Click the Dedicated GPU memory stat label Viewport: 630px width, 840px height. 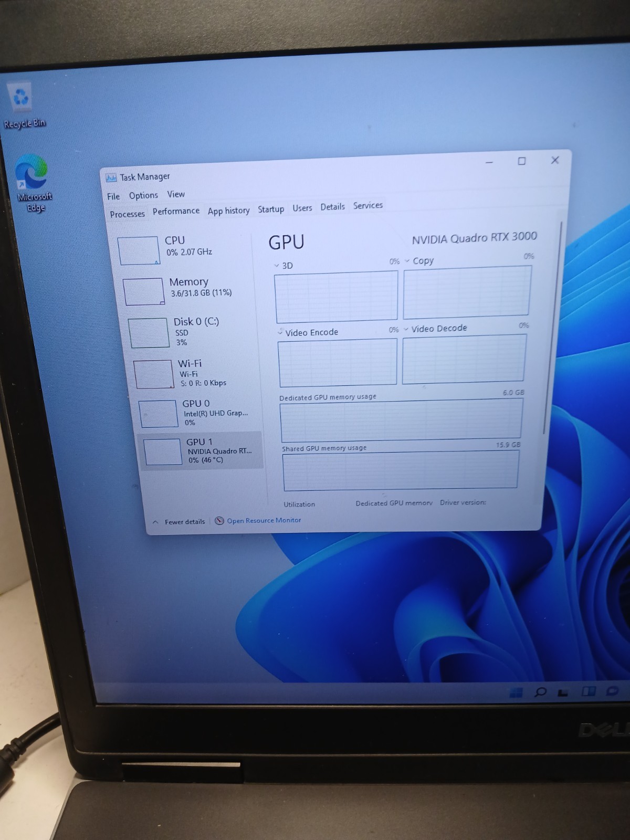(394, 503)
